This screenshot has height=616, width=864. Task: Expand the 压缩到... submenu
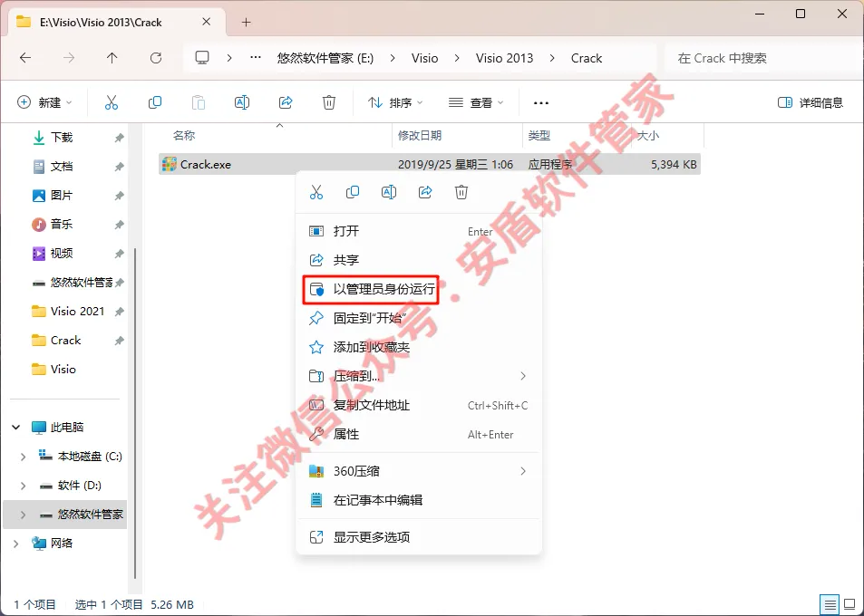coord(523,376)
